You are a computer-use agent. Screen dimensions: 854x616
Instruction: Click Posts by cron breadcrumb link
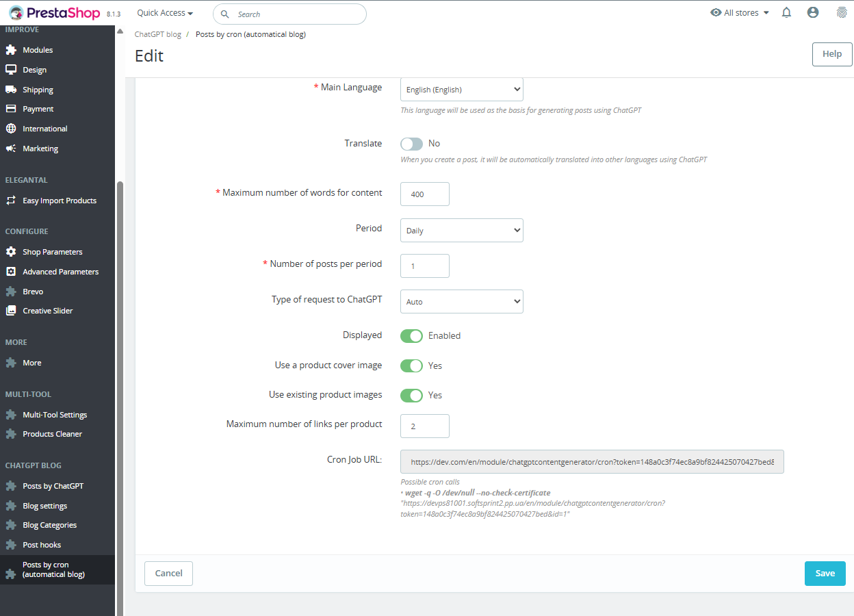250,34
